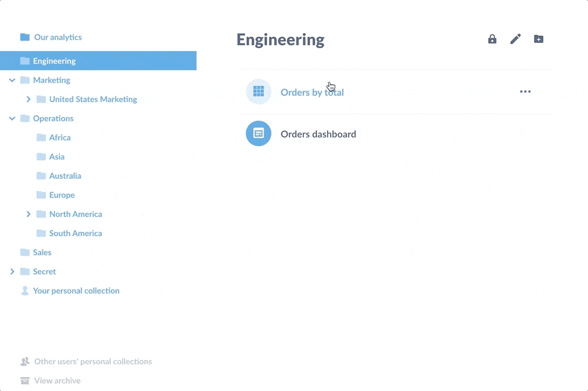Open the Marketing collection

52,80
